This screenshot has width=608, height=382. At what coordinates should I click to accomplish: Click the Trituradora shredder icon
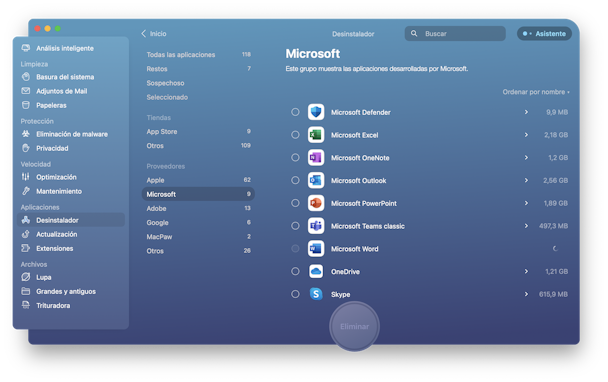pos(26,305)
